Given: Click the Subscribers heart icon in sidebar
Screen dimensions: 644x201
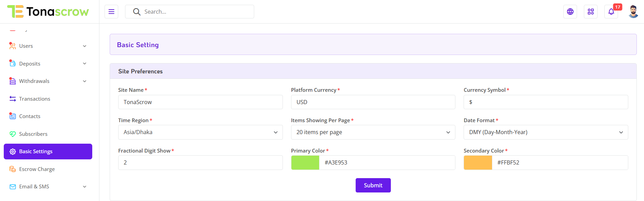Looking at the screenshot, I should 13,134.
